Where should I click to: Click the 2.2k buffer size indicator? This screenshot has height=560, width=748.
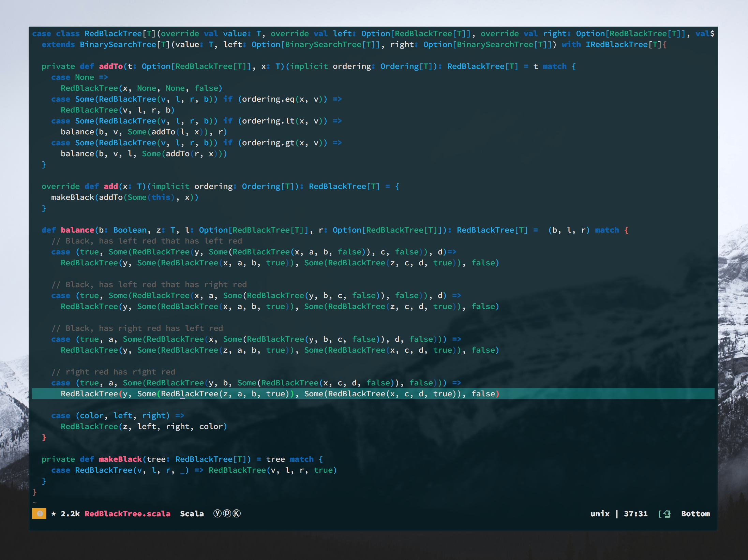tap(70, 514)
